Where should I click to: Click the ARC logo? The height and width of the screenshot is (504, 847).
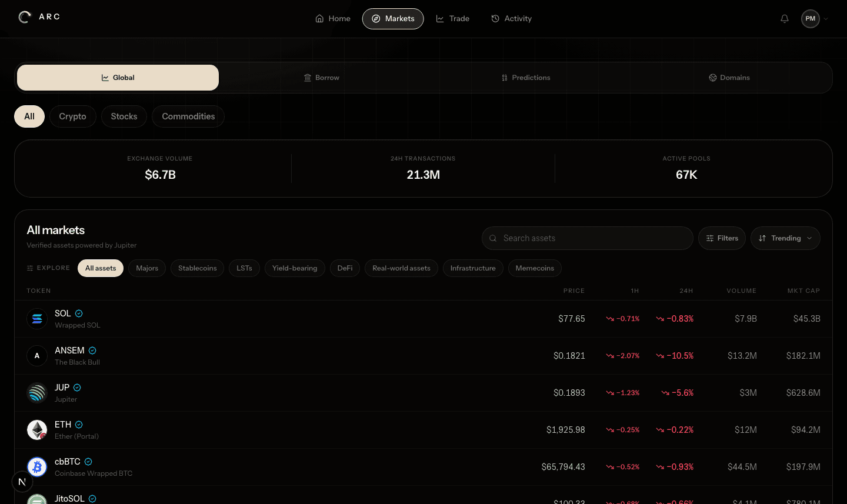pos(39,17)
